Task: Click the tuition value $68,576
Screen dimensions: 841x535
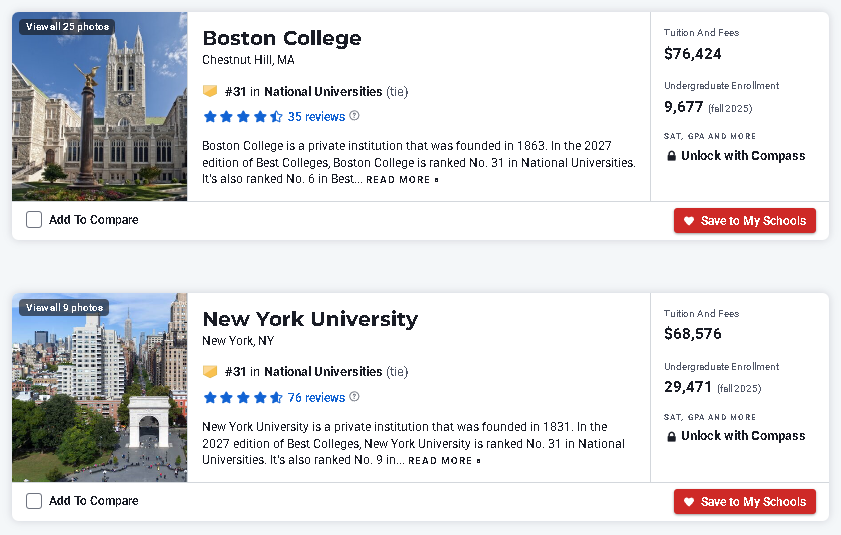Action: [x=692, y=334]
